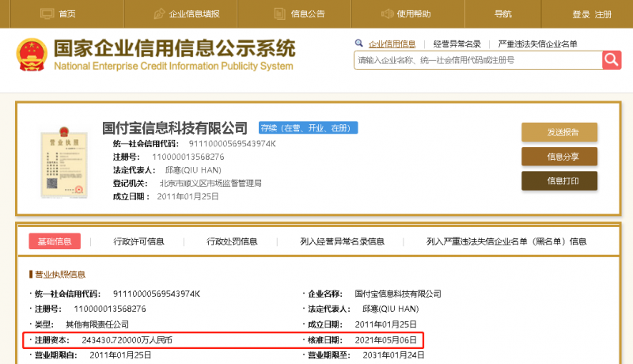Click the small magnifier icon beside 企业信用信息

358,44
